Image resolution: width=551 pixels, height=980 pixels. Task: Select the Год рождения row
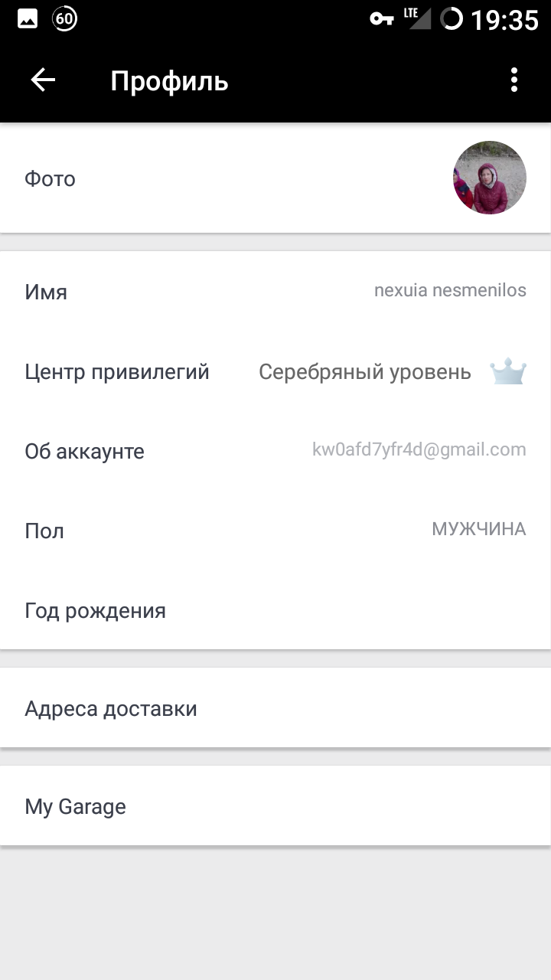(x=275, y=610)
